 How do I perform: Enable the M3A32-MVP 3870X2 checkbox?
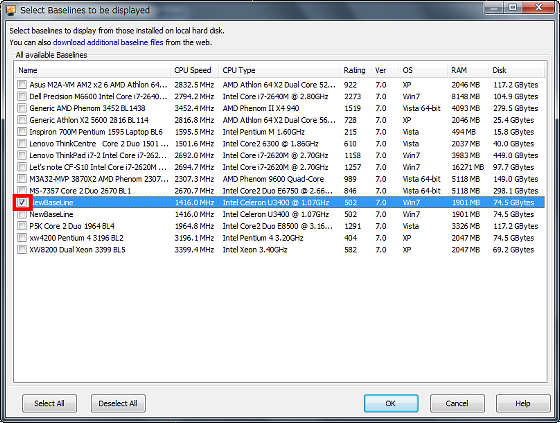22,179
